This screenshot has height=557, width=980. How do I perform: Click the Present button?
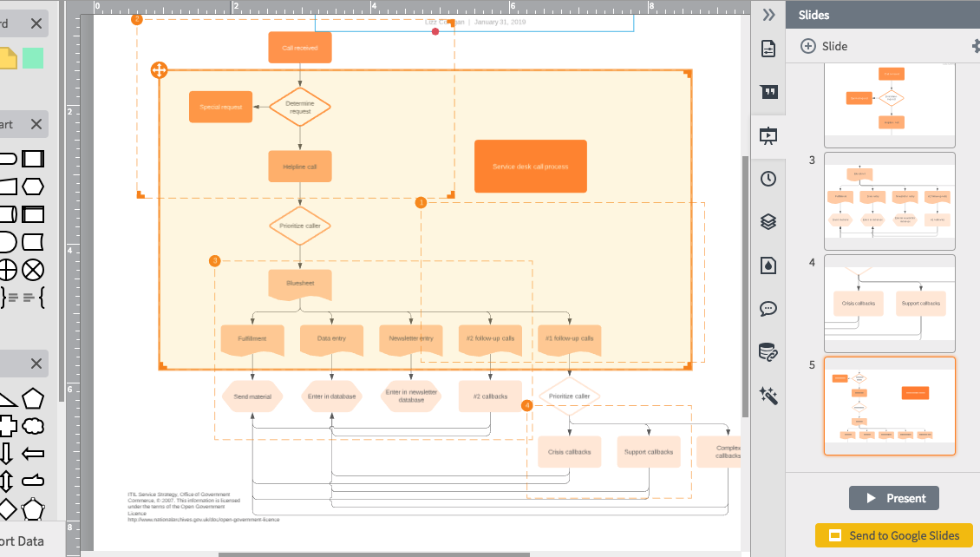(894, 497)
